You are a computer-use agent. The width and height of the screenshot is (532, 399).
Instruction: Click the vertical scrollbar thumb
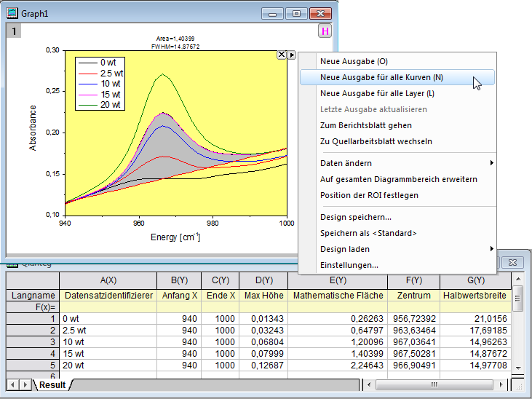tap(517, 299)
